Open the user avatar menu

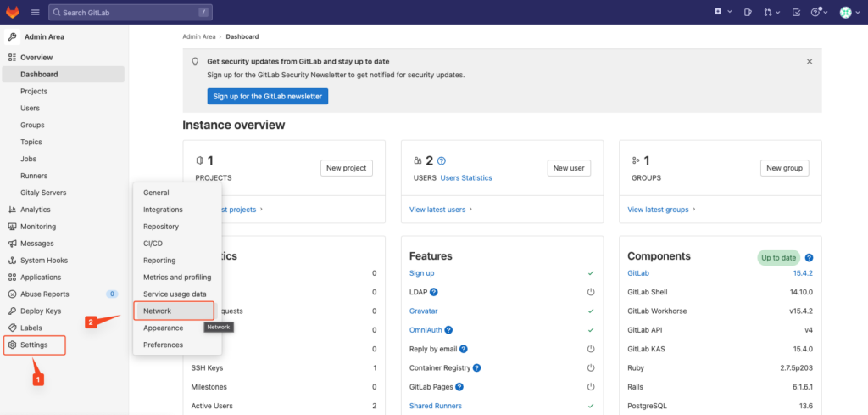pyautogui.click(x=848, y=12)
